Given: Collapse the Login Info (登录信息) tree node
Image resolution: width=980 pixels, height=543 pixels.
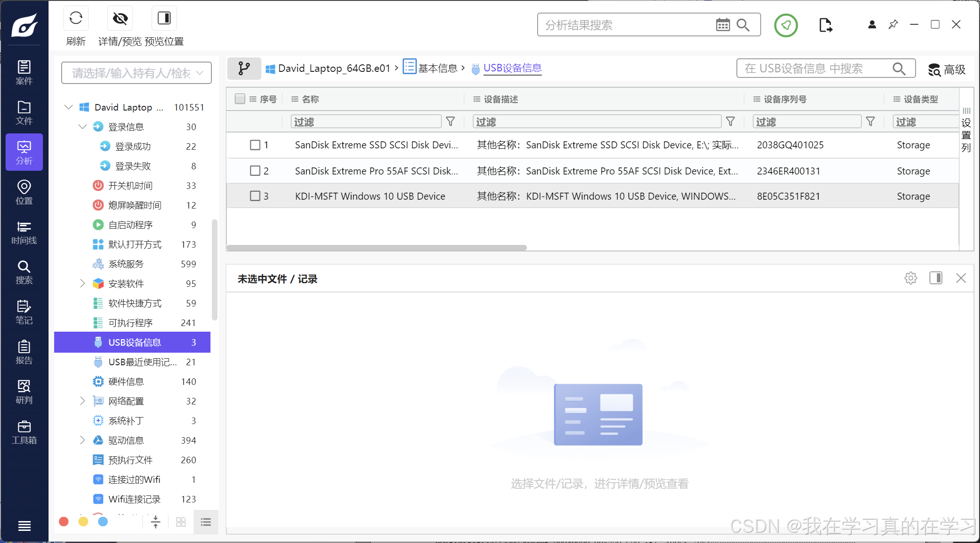Looking at the screenshot, I should 83,127.
